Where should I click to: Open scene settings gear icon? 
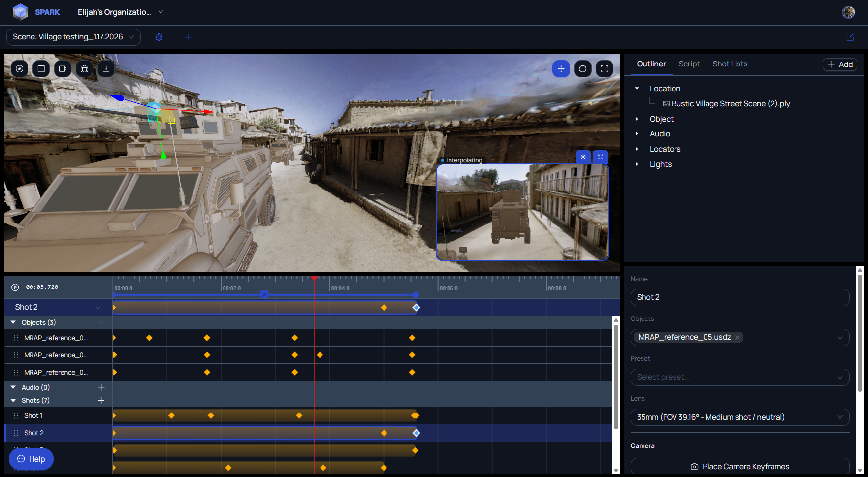[x=159, y=37]
